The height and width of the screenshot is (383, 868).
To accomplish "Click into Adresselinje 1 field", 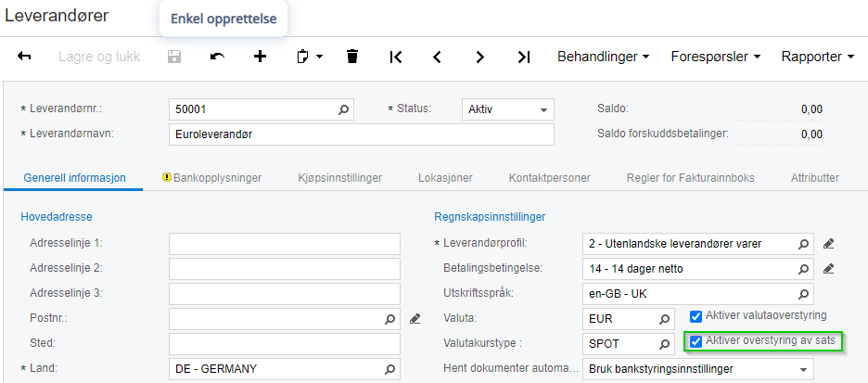I will pos(285,244).
